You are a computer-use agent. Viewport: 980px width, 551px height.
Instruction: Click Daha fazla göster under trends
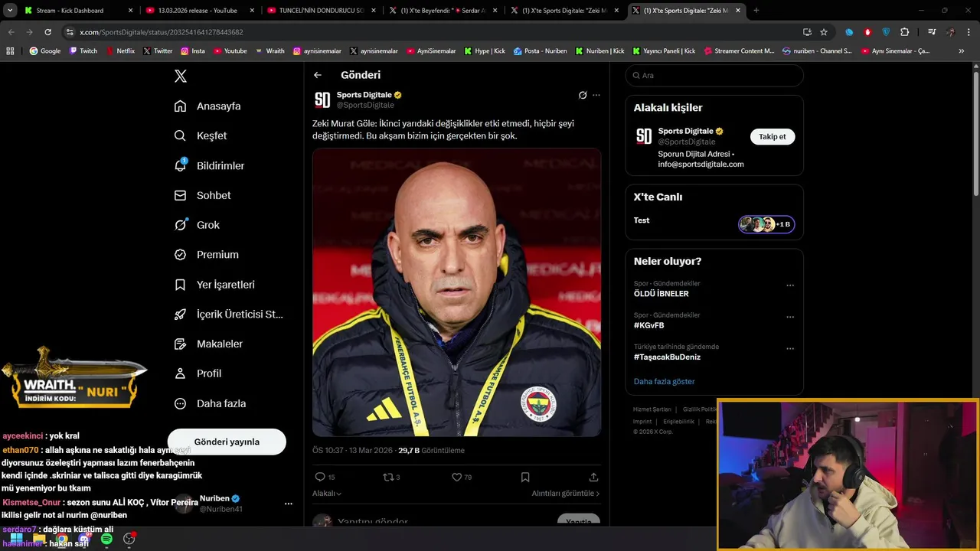665,381
